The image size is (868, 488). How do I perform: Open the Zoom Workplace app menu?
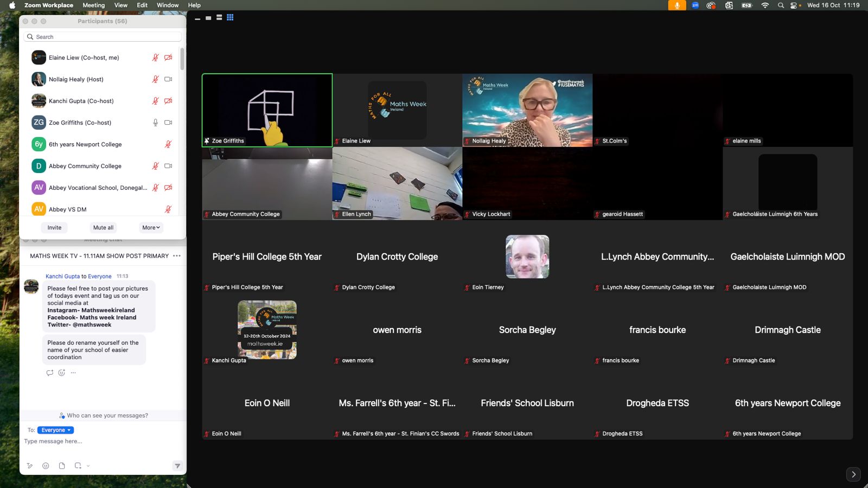pos(49,5)
